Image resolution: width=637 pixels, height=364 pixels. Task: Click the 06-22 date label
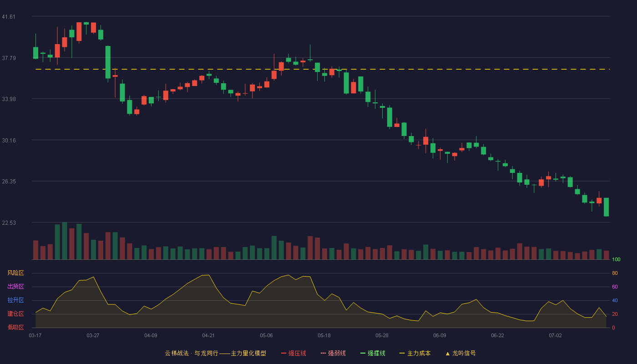(x=497, y=335)
